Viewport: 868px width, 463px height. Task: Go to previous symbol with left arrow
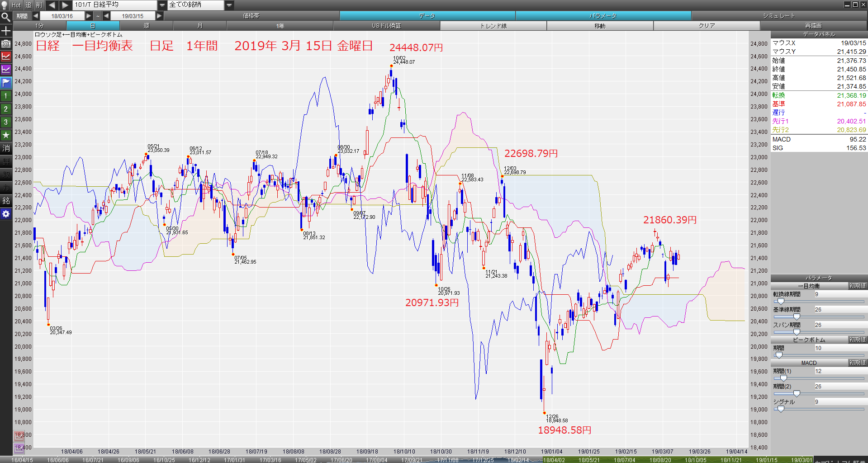52,5
